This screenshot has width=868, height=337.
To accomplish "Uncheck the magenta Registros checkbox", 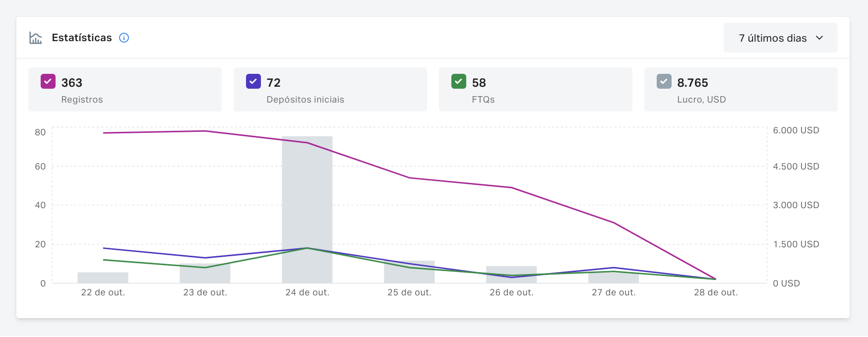I will point(48,81).
